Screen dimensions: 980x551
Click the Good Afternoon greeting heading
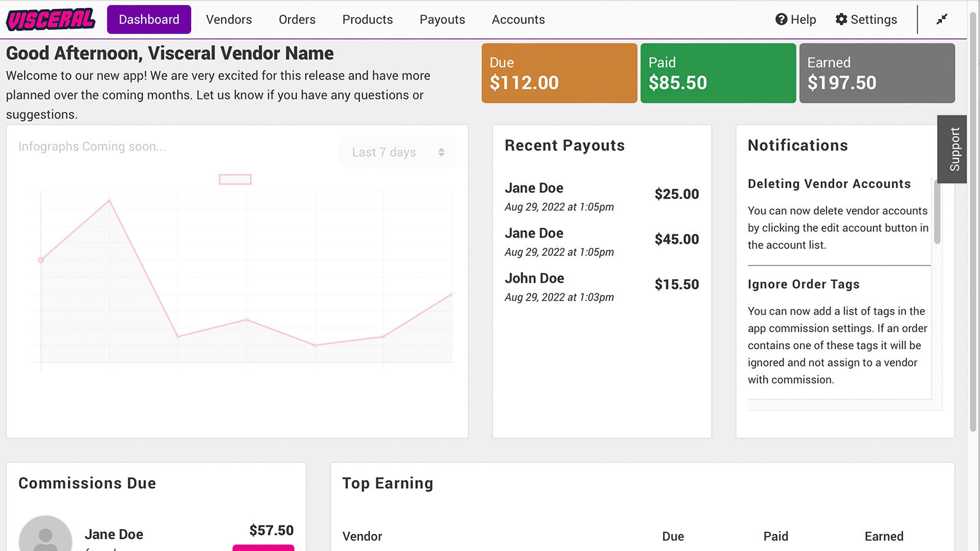(x=170, y=53)
